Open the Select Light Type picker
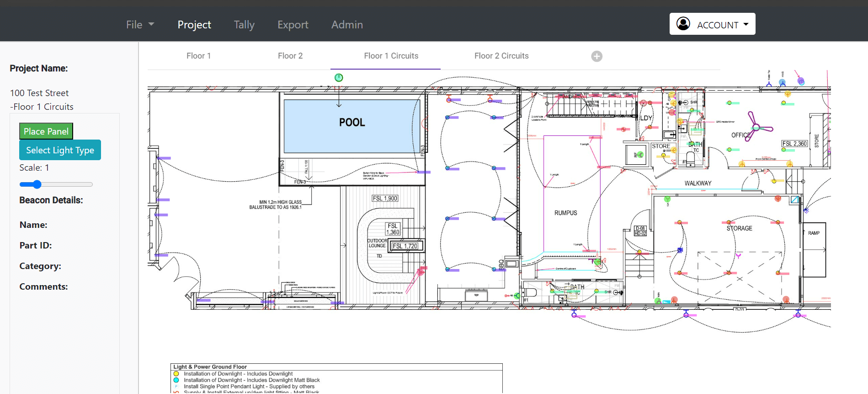The width and height of the screenshot is (868, 394). pos(60,150)
